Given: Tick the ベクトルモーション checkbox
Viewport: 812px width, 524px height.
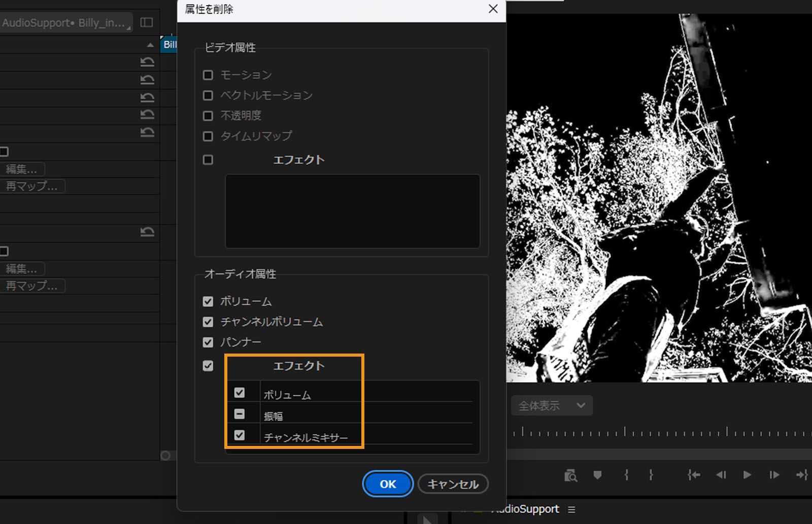Looking at the screenshot, I should click(208, 95).
